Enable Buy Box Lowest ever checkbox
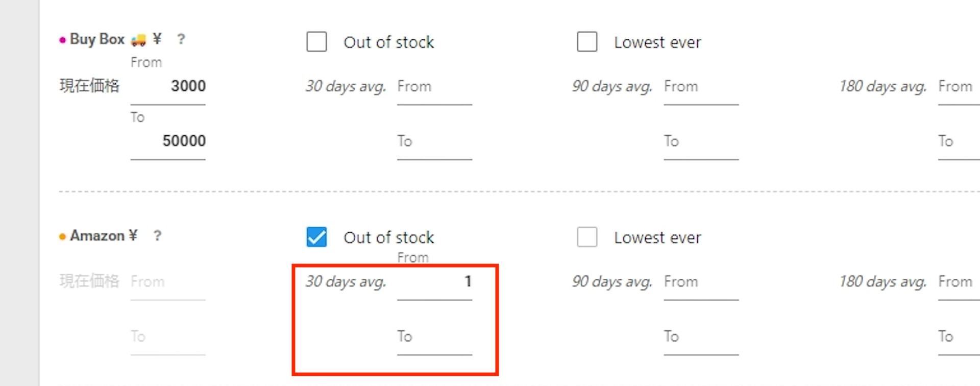Screen dimensions: 980x386 587,42
